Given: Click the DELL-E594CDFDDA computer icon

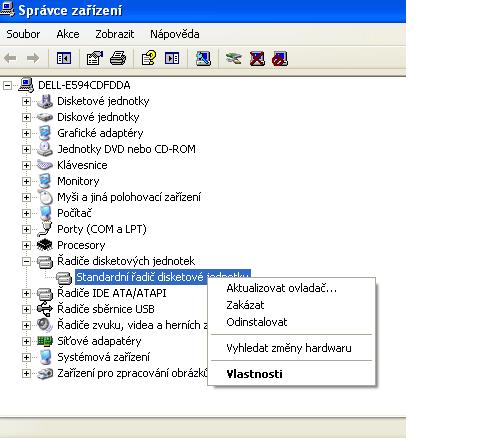Looking at the screenshot, I should (26, 85).
